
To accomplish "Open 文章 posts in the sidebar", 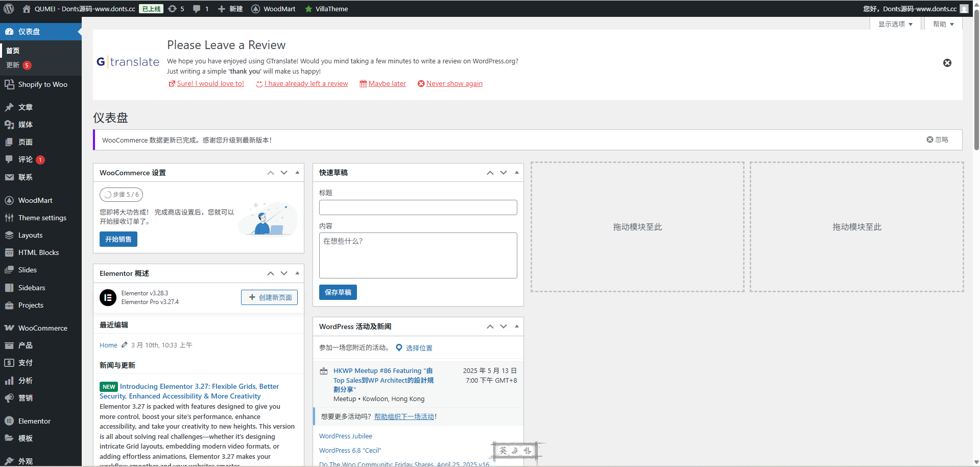I will coord(41,107).
